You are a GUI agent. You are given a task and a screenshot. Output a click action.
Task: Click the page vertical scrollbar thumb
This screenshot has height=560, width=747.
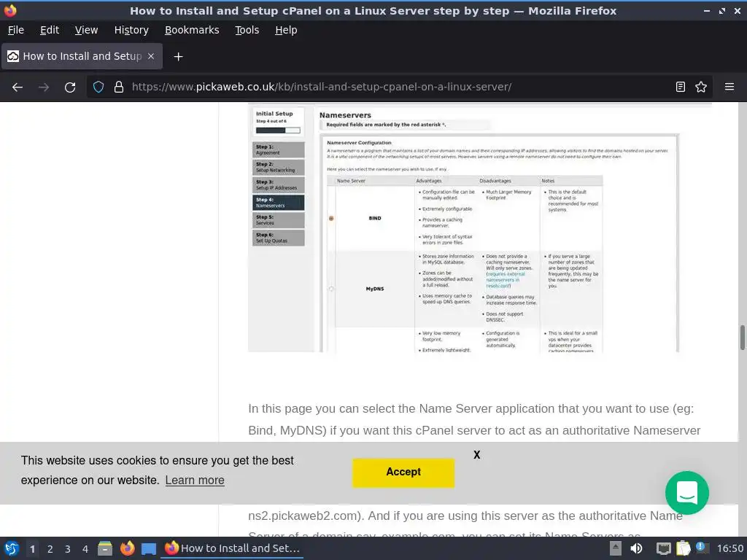(x=742, y=338)
